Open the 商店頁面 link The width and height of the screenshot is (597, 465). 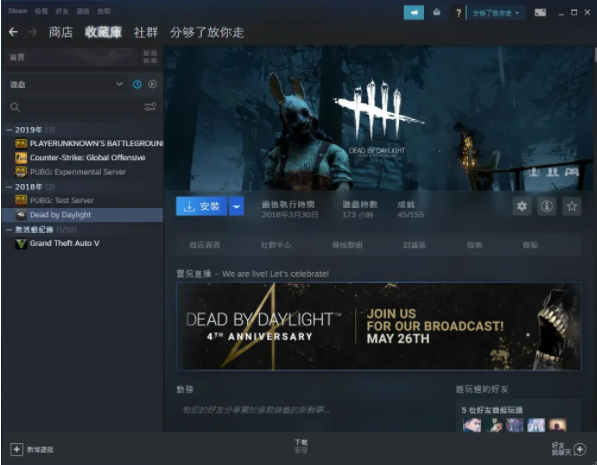205,245
